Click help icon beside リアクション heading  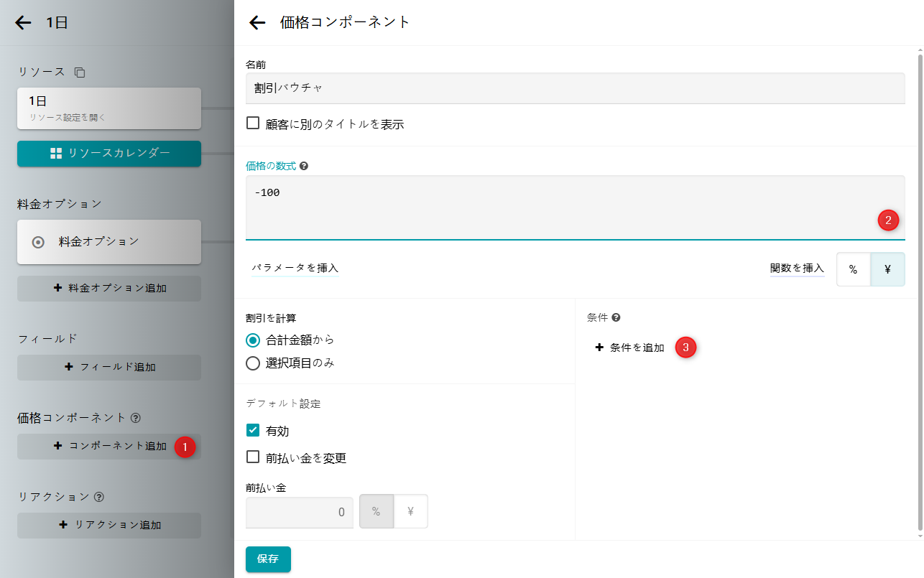99,497
